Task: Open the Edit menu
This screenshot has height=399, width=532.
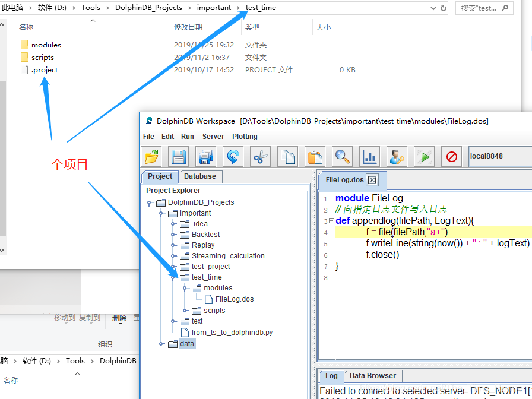Action: pyautogui.click(x=167, y=137)
